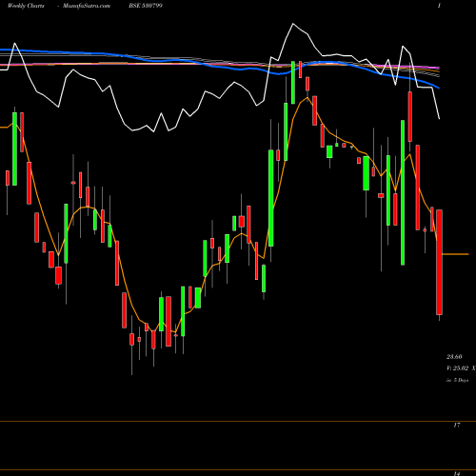476x476 pixels.
Task: Click the "MunafaSutra.com" source label
Action: coord(87,6)
